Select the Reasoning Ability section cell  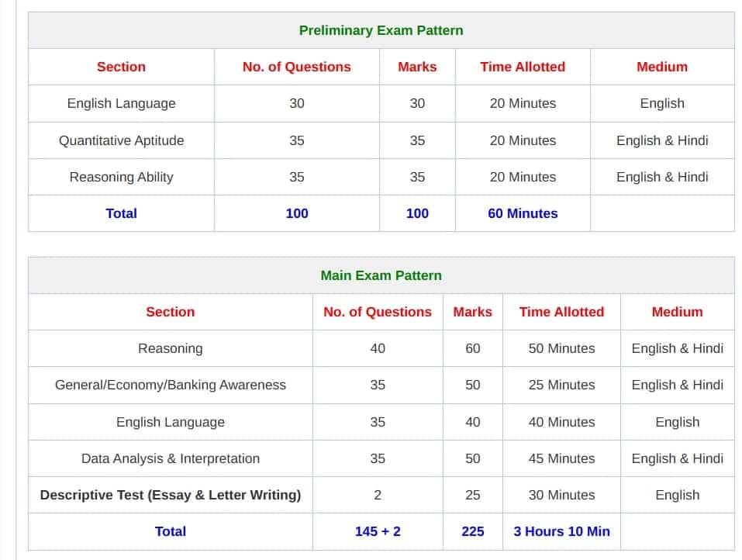pos(122,177)
